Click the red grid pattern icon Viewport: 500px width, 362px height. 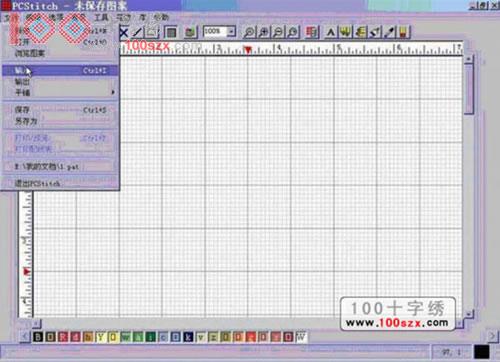[x=312, y=32]
